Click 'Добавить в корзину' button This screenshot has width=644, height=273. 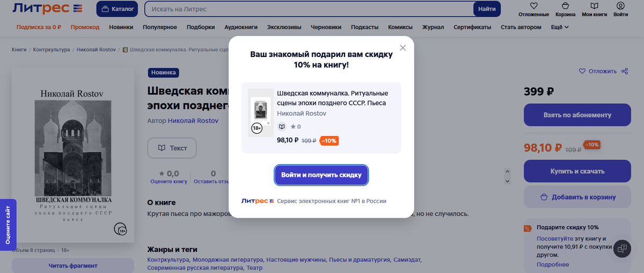(x=577, y=197)
